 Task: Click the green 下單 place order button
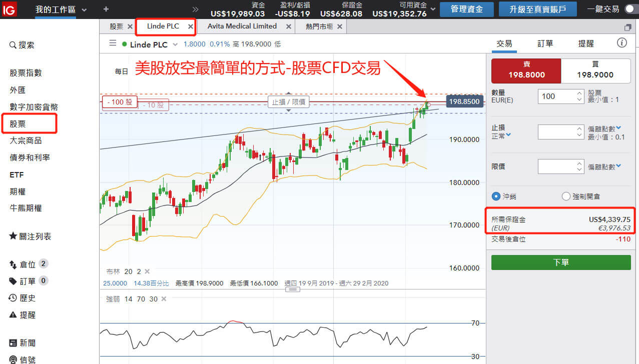click(561, 262)
